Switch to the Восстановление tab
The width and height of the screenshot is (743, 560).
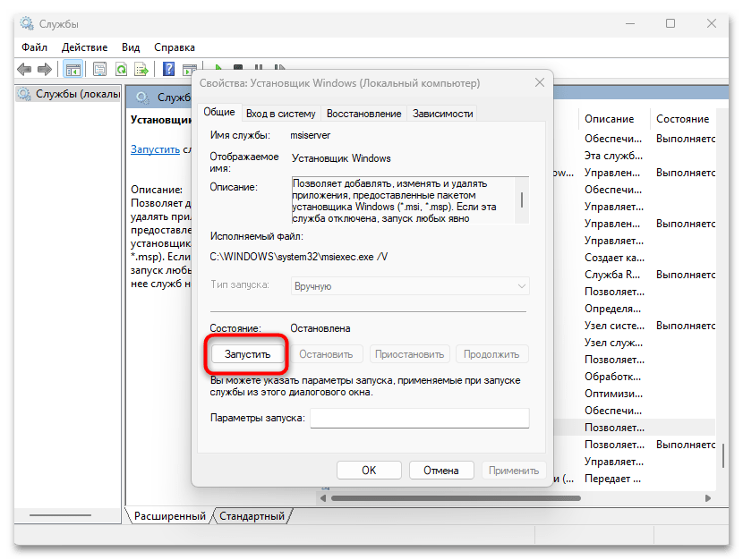click(x=364, y=114)
